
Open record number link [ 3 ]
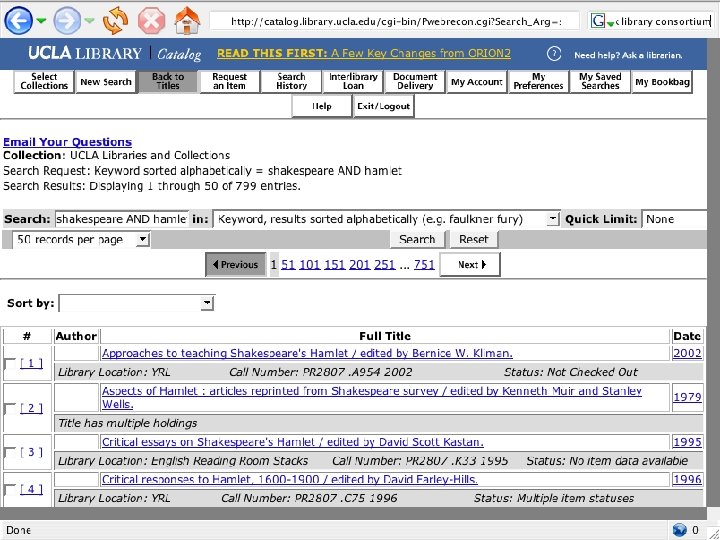31,452
